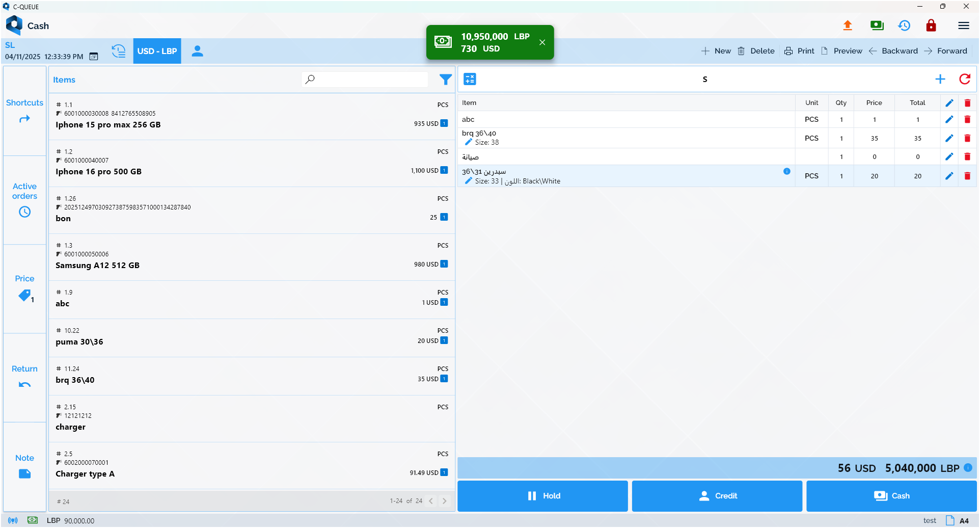Delete the brq 36\40 order line
Viewport: 980px width, 528px height.
click(967, 138)
